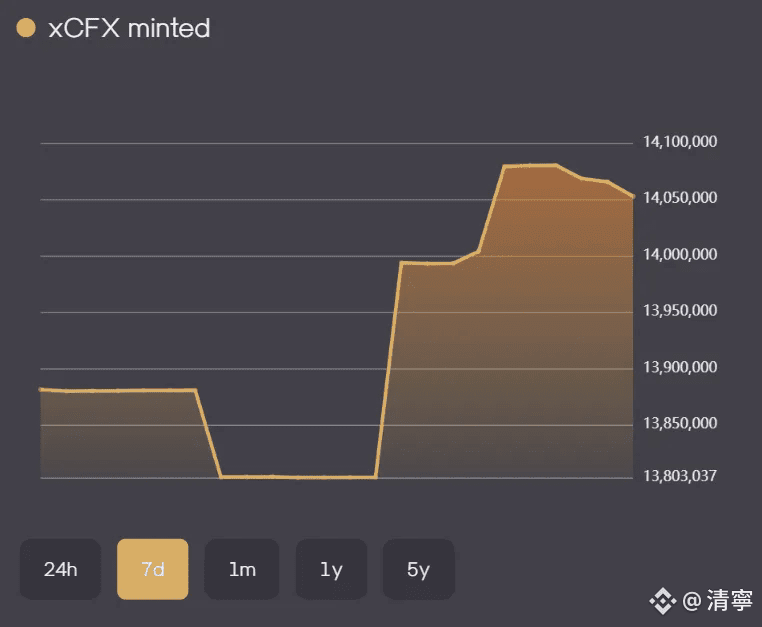Screen dimensions: 762x627
Task: Switch to the 1y time range
Action: [331, 569]
